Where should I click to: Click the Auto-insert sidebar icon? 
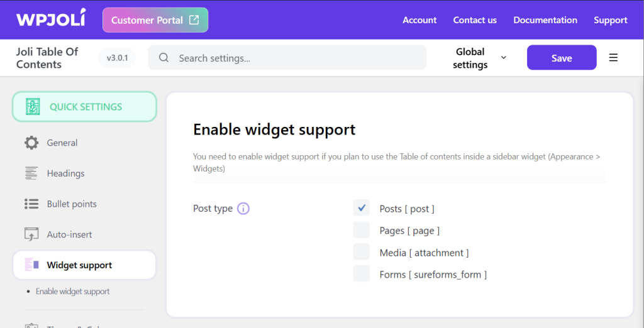click(x=31, y=234)
